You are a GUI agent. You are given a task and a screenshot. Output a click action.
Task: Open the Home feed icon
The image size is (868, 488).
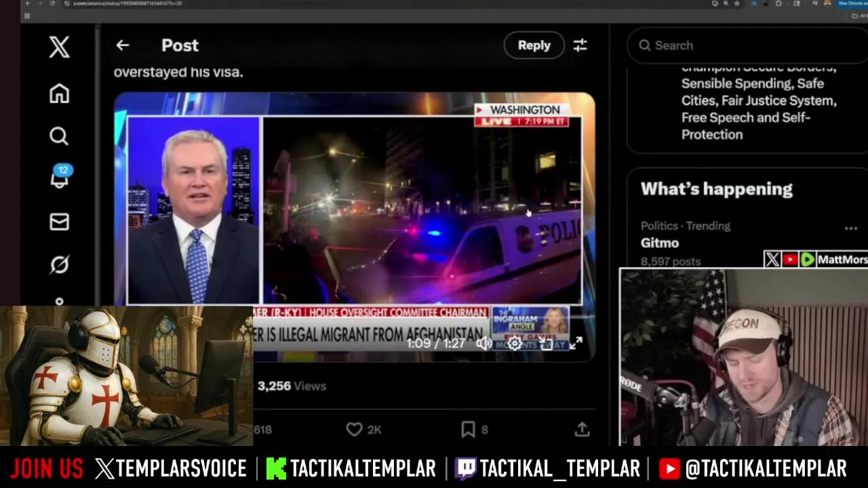click(x=59, y=94)
